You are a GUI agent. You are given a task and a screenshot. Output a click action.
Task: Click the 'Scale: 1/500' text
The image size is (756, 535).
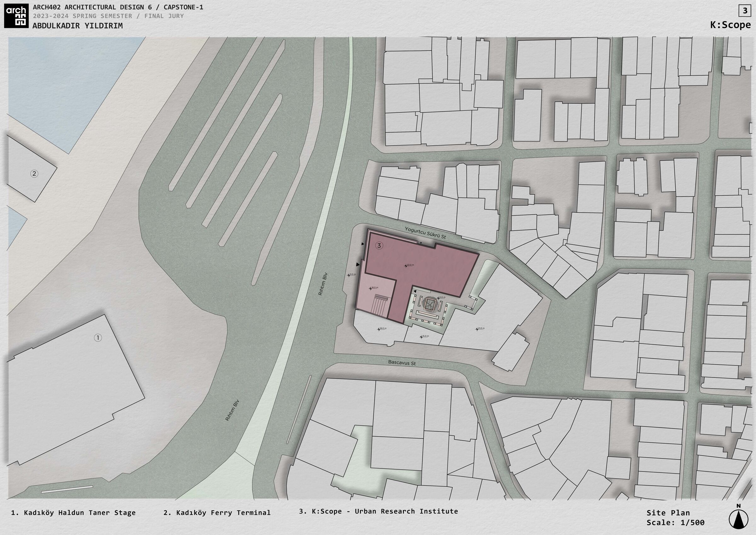click(675, 523)
